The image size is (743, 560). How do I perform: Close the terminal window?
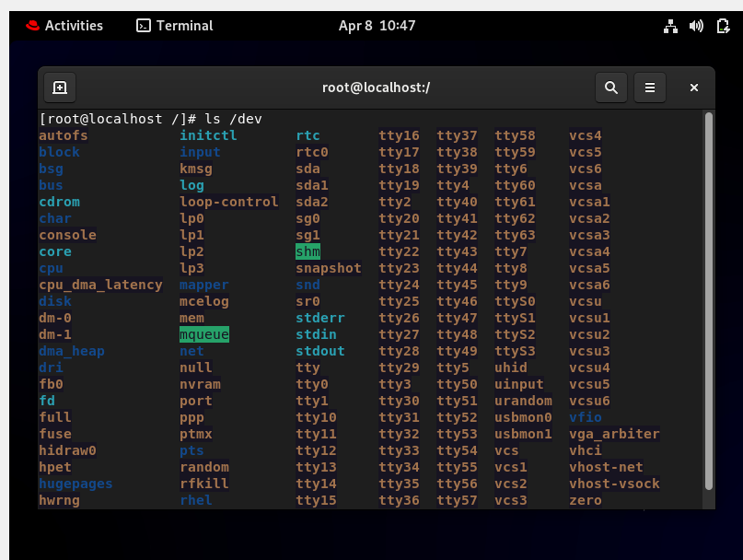coord(693,87)
